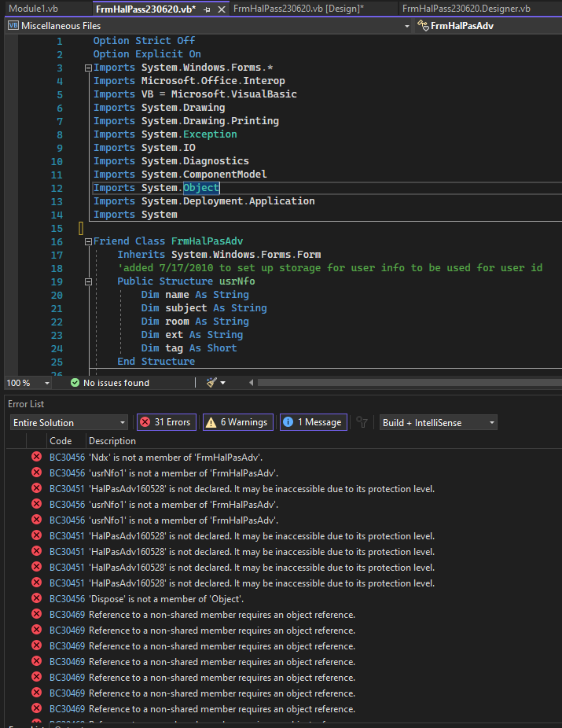Switch to the Module1.vb tab
This screenshot has height=728, width=562.
34,9
